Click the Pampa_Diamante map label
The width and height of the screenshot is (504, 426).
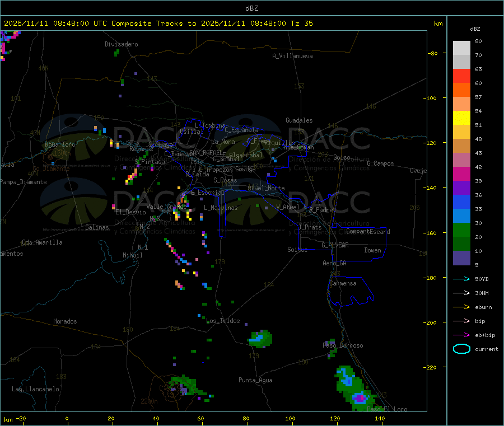[x=24, y=182]
